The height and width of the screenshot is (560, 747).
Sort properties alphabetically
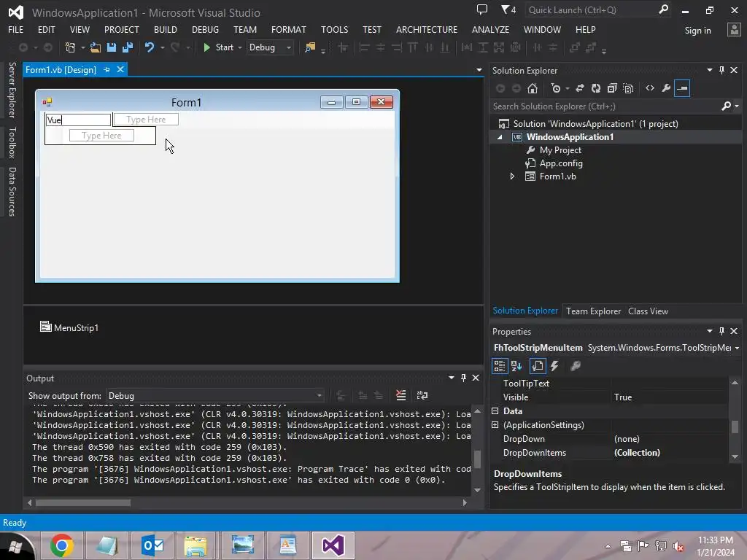pyautogui.click(x=516, y=366)
